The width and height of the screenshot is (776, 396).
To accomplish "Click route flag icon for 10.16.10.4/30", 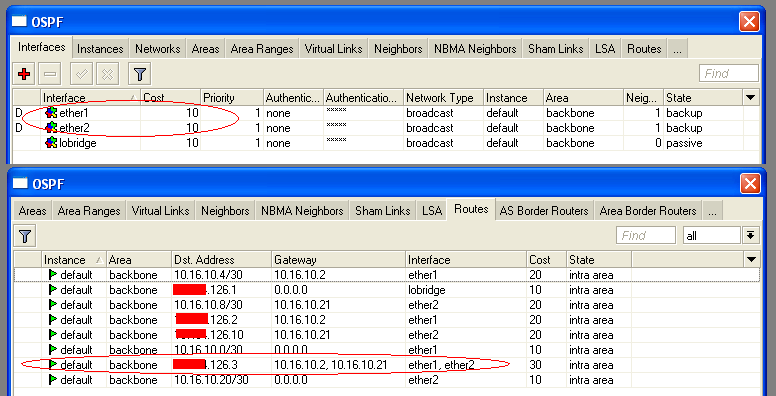I will coord(52,275).
